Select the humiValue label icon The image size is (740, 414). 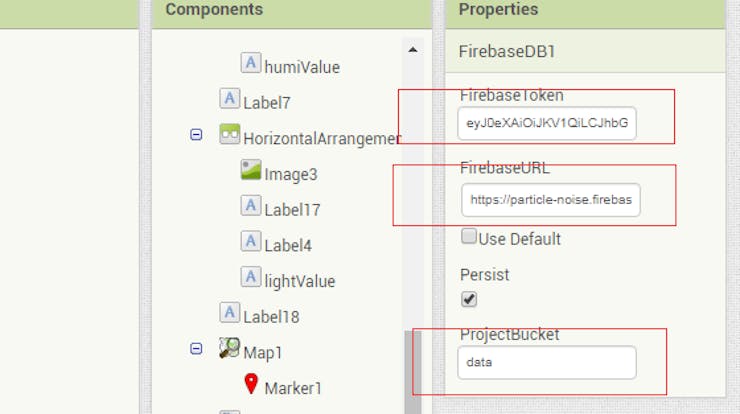(251, 62)
